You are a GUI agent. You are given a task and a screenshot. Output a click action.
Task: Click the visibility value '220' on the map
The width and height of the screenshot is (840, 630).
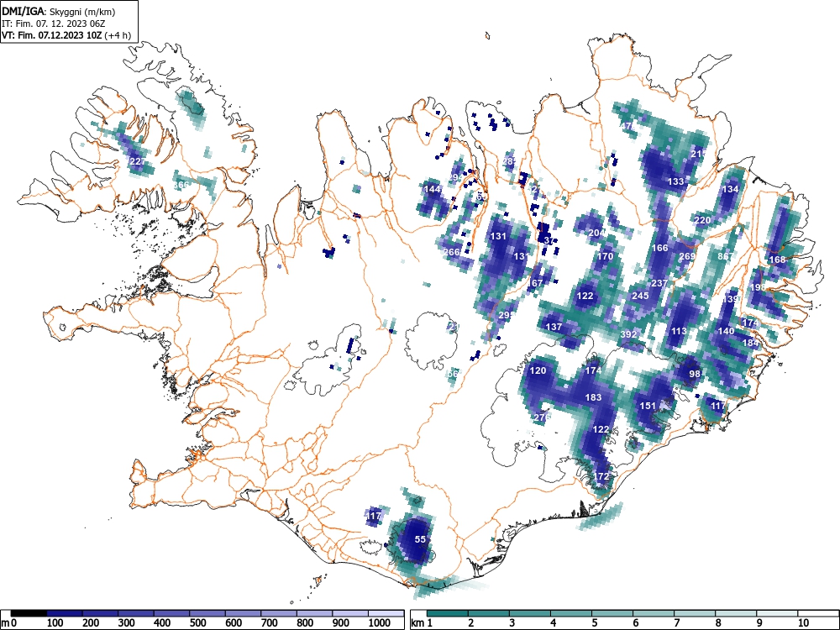tap(702, 220)
